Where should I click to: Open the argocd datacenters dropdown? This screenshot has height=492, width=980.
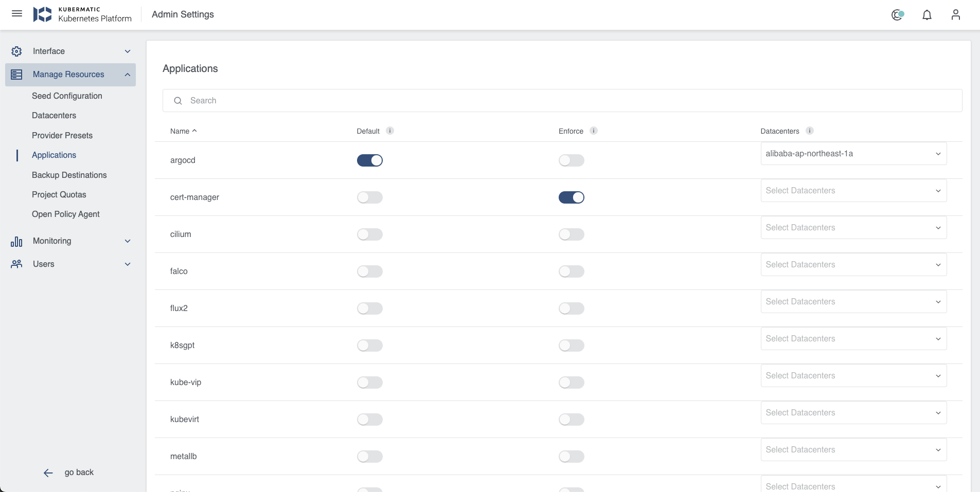853,154
